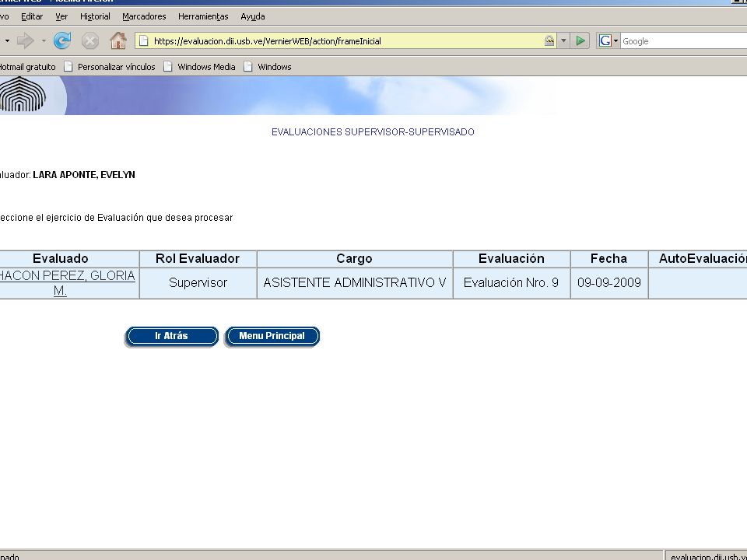Click the Menu Principal button
The height and width of the screenshot is (560, 747).
(x=272, y=336)
